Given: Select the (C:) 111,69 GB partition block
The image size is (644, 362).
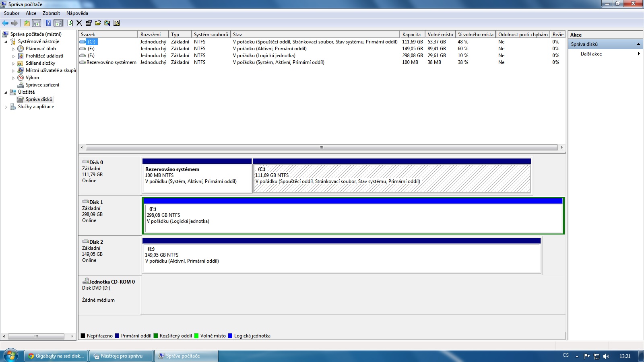Looking at the screenshot, I should coord(392,176).
